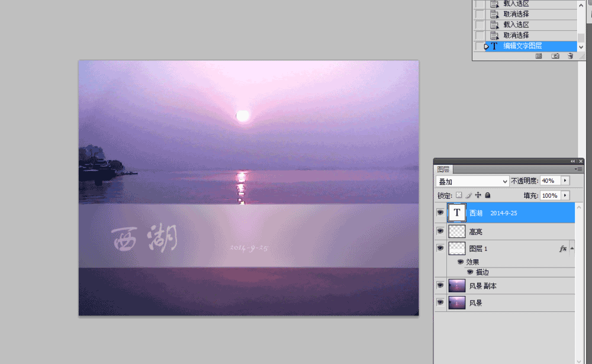Select the 风景 副本 layer name
This screenshot has width=592, height=364.
click(483, 286)
